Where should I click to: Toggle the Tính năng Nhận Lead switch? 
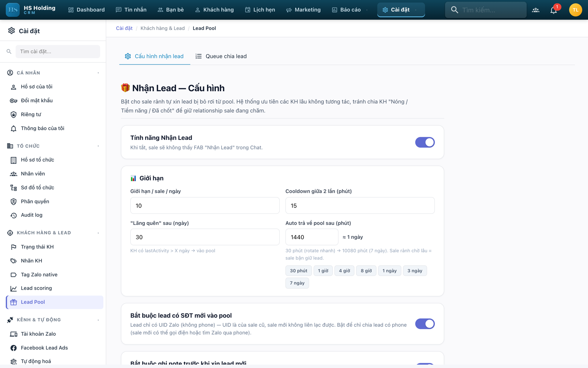(x=425, y=142)
